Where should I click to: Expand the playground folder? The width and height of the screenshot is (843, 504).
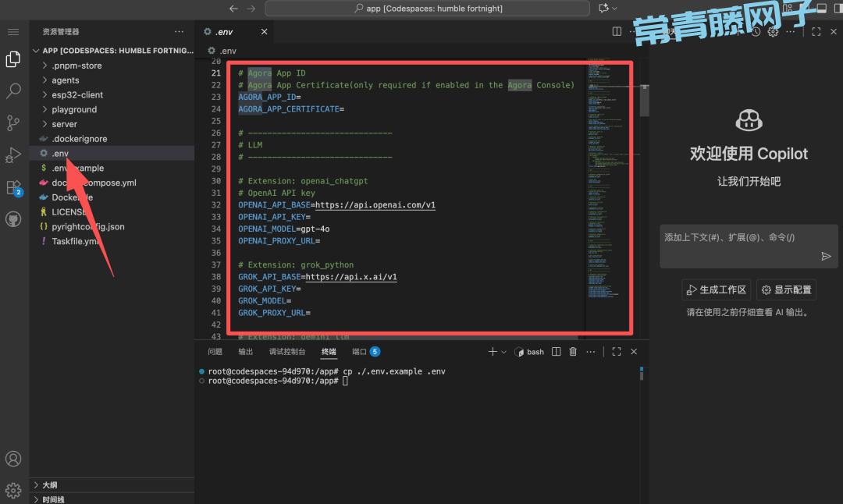pos(112,109)
